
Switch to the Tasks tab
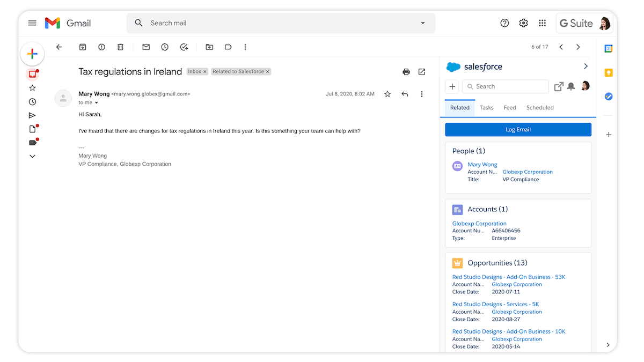click(x=486, y=108)
